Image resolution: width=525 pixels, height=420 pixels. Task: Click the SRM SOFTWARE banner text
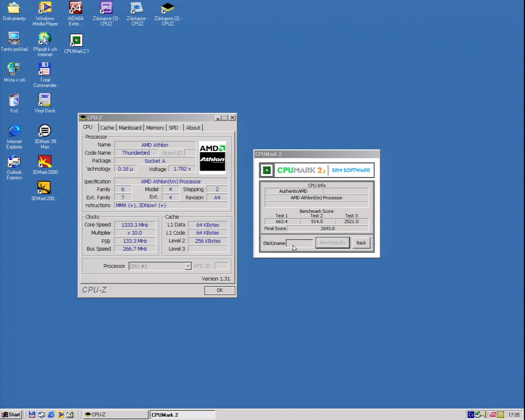click(351, 170)
